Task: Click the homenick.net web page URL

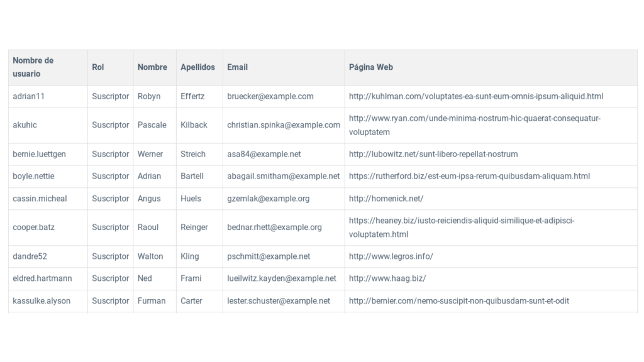Action: 386,199
